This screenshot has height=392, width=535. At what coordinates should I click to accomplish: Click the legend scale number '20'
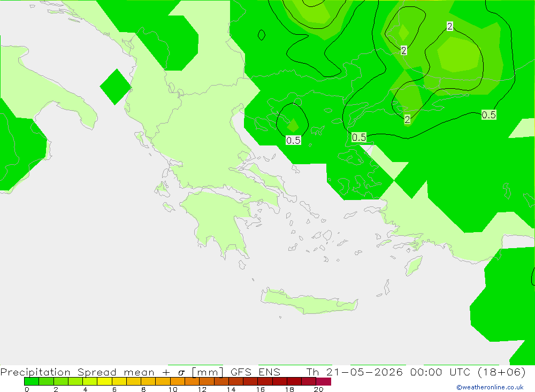[318, 389]
